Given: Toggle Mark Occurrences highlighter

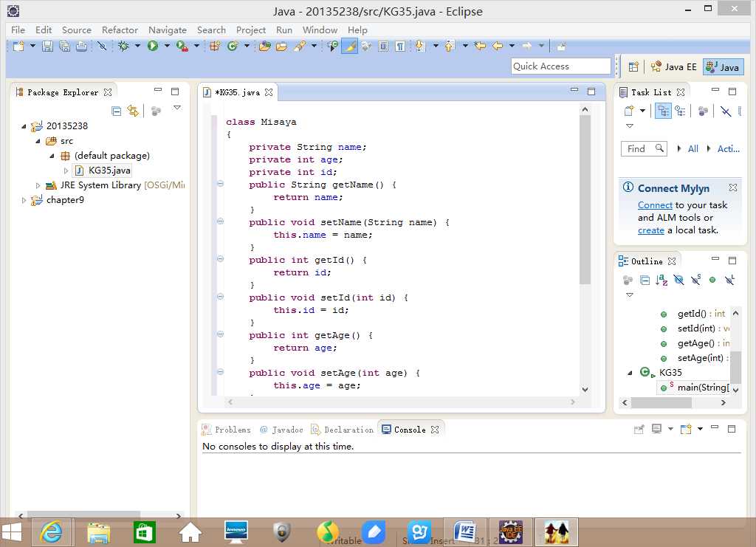Looking at the screenshot, I should (349, 47).
